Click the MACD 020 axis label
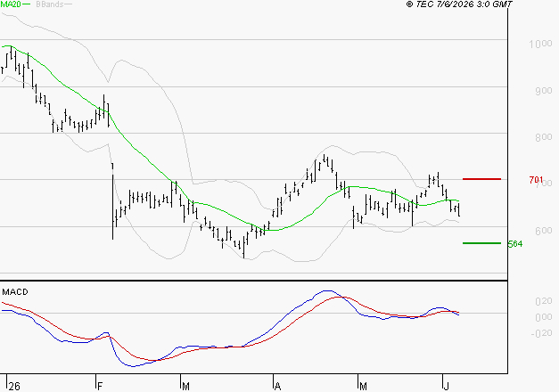559x392 pixels. (x=544, y=301)
